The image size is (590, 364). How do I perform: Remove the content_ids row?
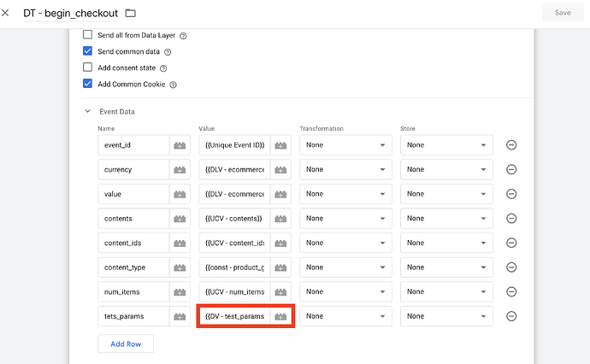tap(511, 243)
